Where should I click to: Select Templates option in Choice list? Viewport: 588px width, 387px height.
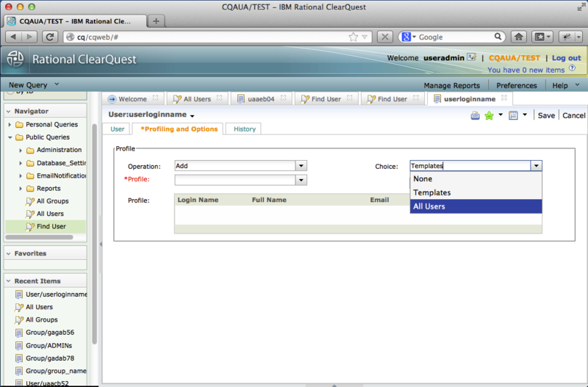[476, 192]
